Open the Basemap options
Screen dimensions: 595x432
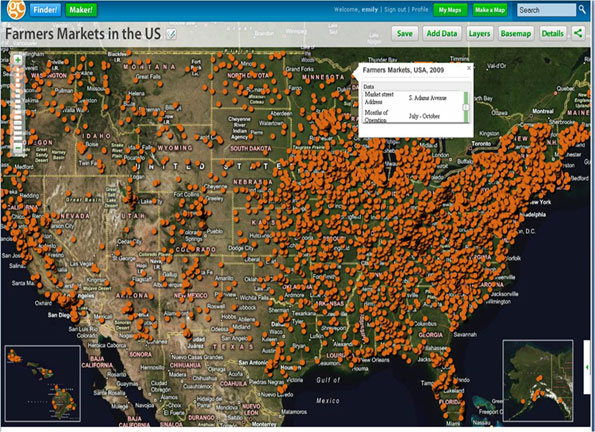point(516,33)
